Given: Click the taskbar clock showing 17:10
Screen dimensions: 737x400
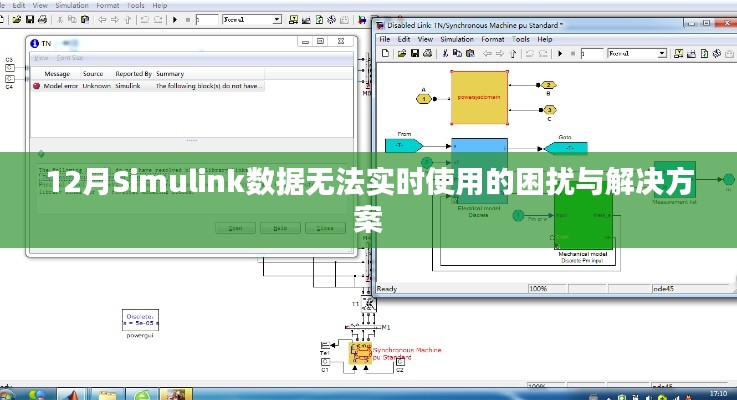Looking at the screenshot, I should (x=718, y=393).
